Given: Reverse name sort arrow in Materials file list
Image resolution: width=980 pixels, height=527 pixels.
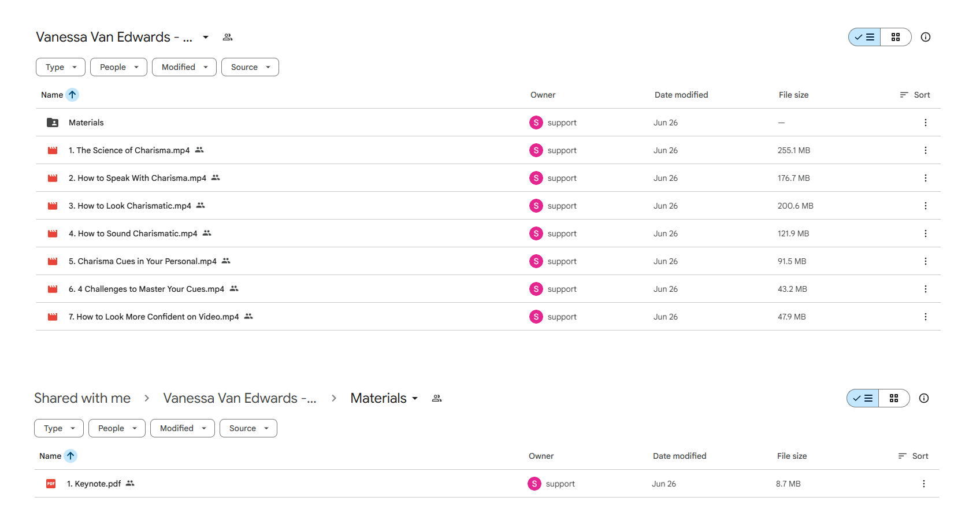Looking at the screenshot, I should click(x=70, y=456).
